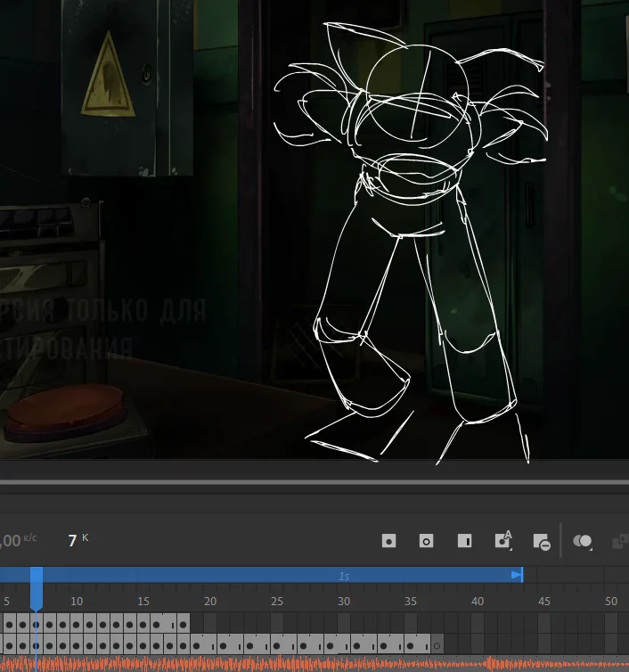The height and width of the screenshot is (672, 629).
Task: Insert a blank keyframe from the timeline toolbar
Action: pos(426,541)
